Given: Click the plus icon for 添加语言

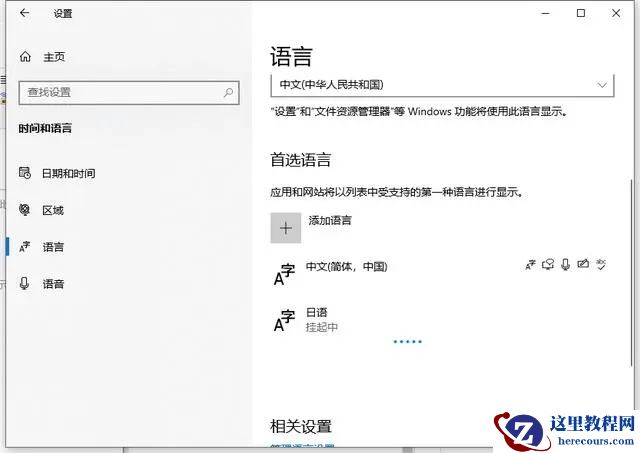Looking at the screenshot, I should coord(286,228).
